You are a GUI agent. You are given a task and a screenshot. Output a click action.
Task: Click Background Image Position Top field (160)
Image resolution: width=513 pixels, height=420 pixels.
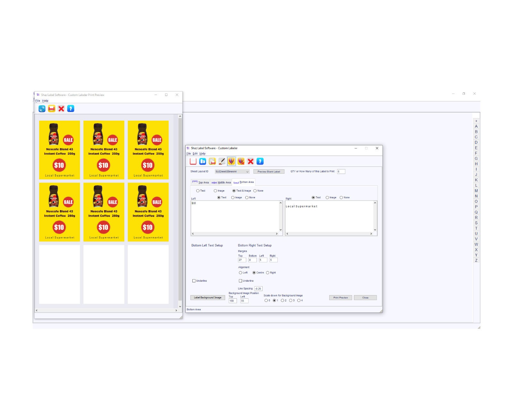[x=232, y=301]
